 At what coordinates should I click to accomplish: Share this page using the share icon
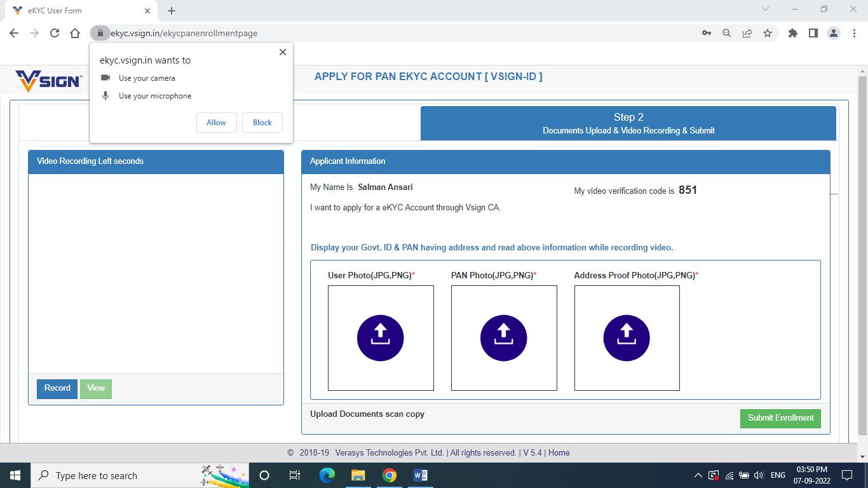click(x=747, y=33)
